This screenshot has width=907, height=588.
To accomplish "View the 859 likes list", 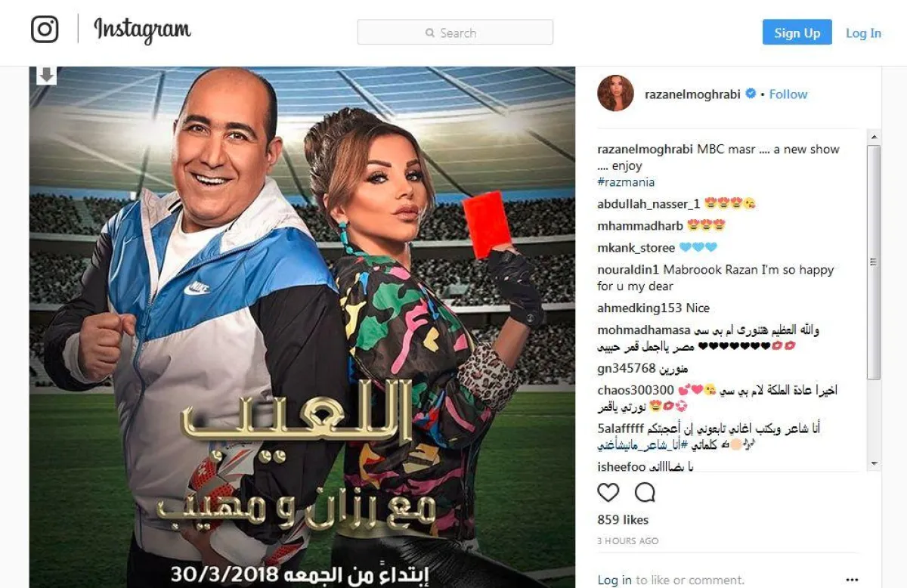I will pos(623,520).
